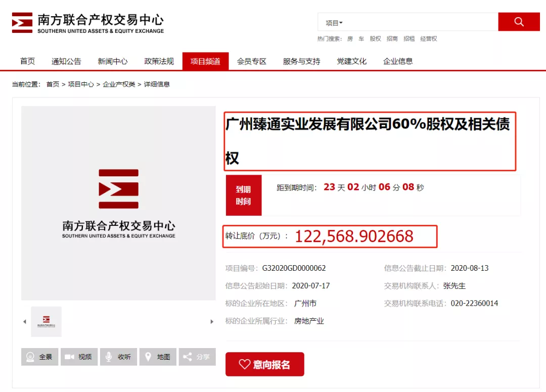Click the Southern United Assets logo in header
This screenshot has width=546, height=392.
(x=88, y=23)
